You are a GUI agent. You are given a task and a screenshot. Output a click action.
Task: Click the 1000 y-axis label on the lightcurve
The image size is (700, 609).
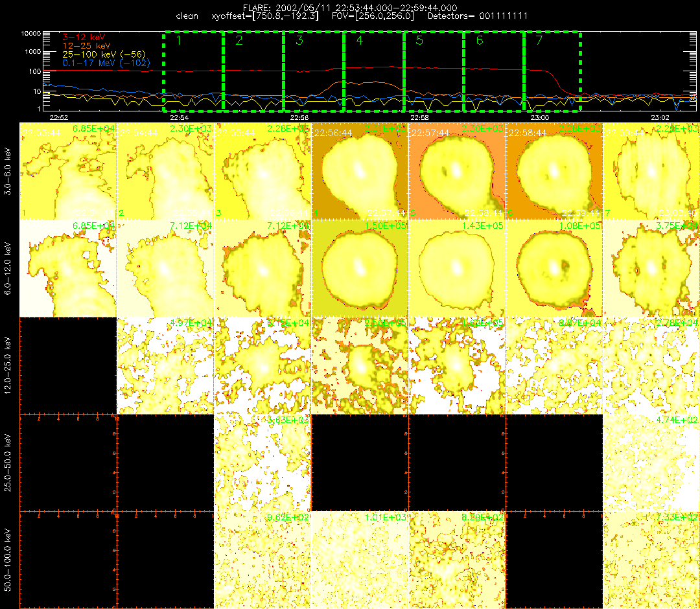(x=32, y=52)
